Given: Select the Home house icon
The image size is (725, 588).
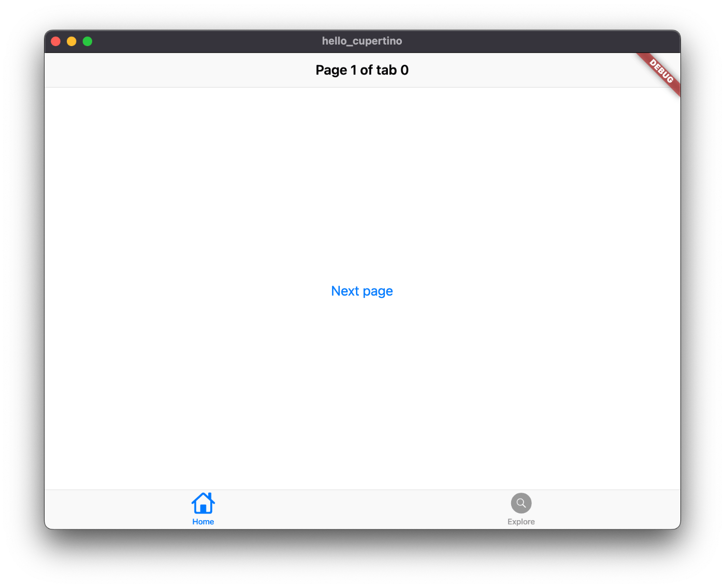Looking at the screenshot, I should [x=203, y=503].
